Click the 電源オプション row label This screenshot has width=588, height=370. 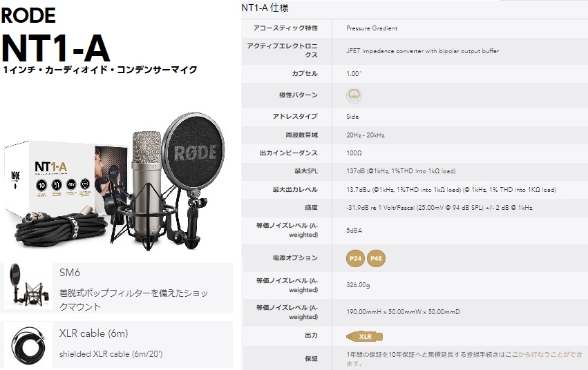295,257
